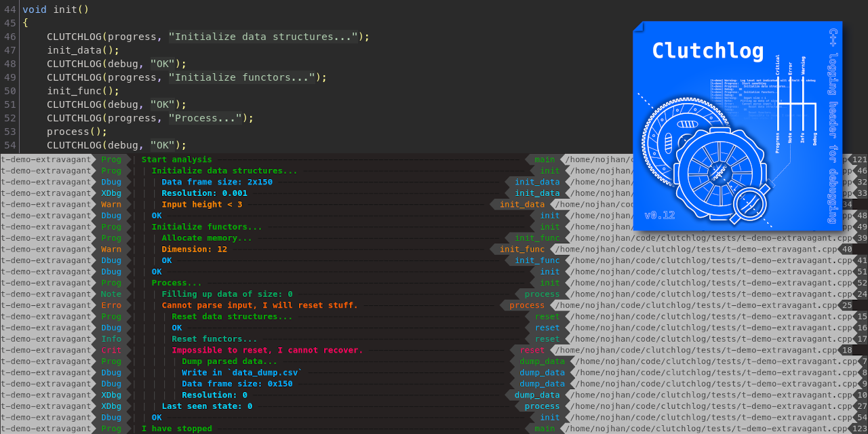Screen dimensions: 868x434
Task: Click the v0.12 version label
Action: pos(659,215)
